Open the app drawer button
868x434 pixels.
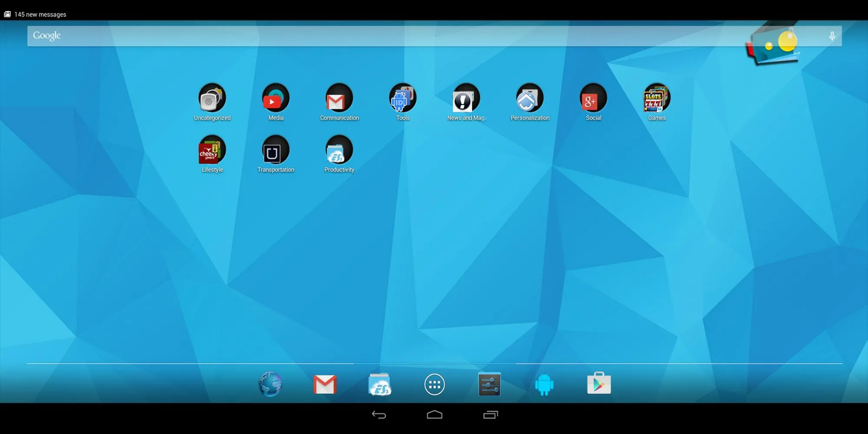pyautogui.click(x=434, y=384)
